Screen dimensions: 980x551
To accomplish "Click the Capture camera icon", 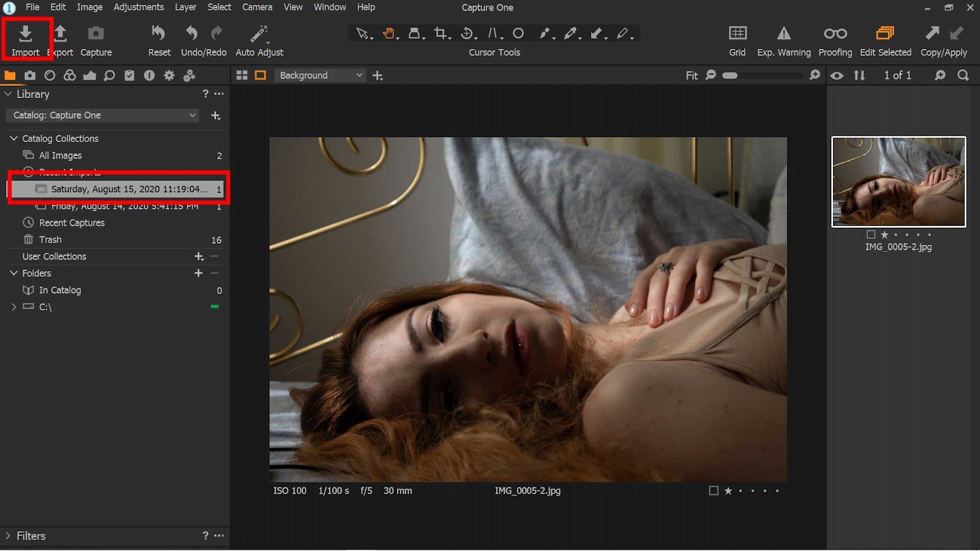I will pyautogui.click(x=96, y=34).
